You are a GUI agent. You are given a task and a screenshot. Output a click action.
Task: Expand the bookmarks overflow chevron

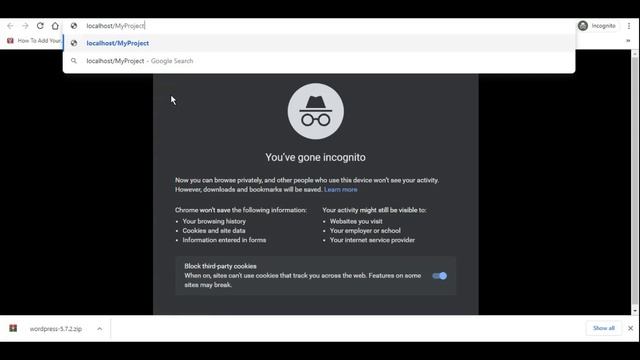coord(628,41)
